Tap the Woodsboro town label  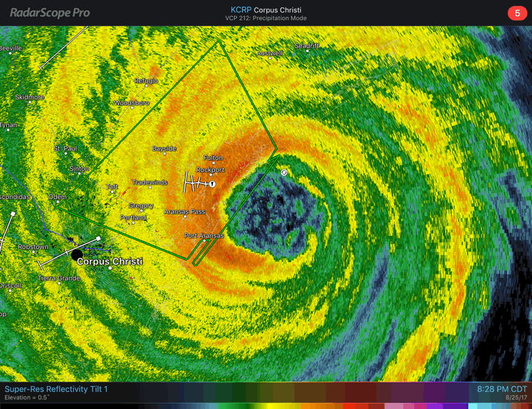131,103
